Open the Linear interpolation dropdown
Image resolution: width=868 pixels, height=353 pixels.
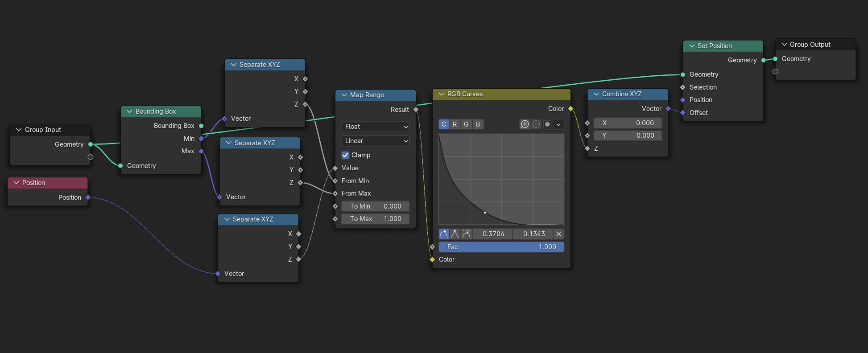click(375, 141)
